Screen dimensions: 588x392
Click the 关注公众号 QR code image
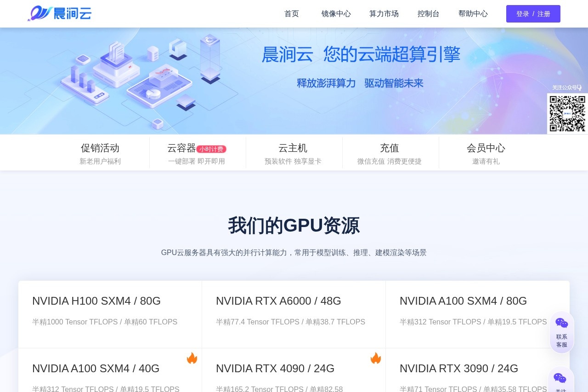tap(567, 114)
